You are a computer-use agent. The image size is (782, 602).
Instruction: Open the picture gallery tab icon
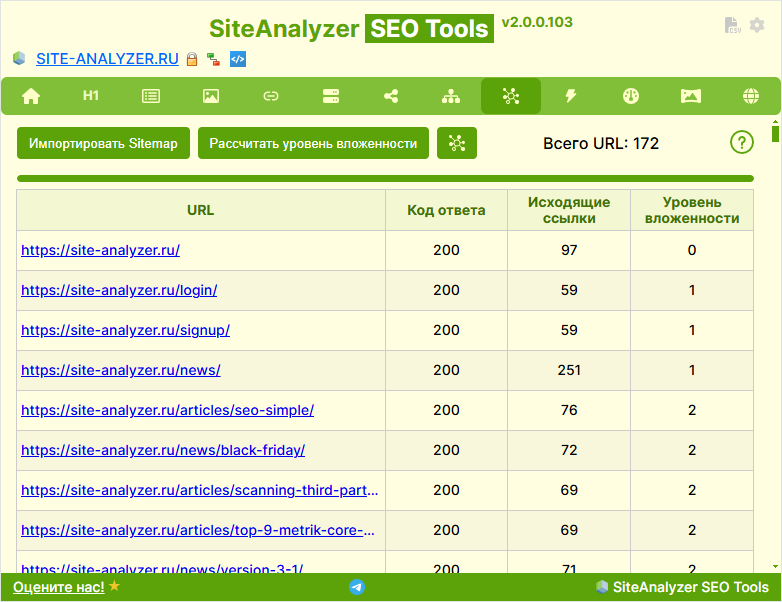pos(691,96)
